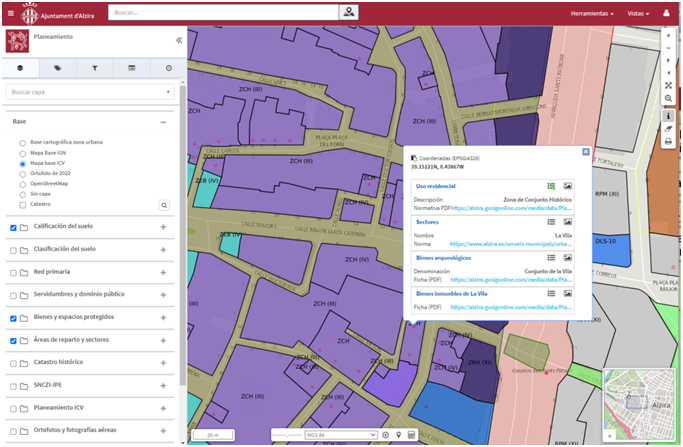Zoom to full extent with arrows icon

point(668,85)
